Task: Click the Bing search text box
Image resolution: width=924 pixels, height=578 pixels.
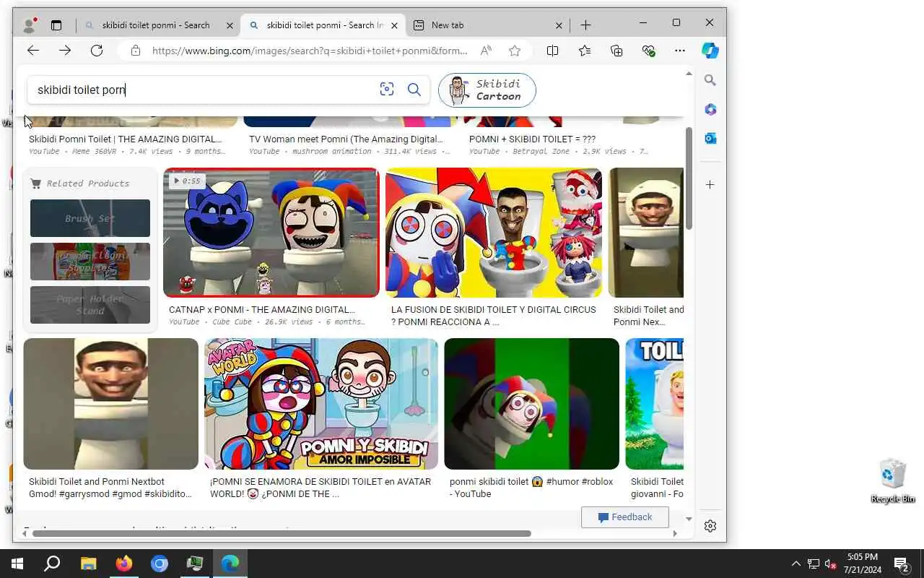Action: (202, 90)
